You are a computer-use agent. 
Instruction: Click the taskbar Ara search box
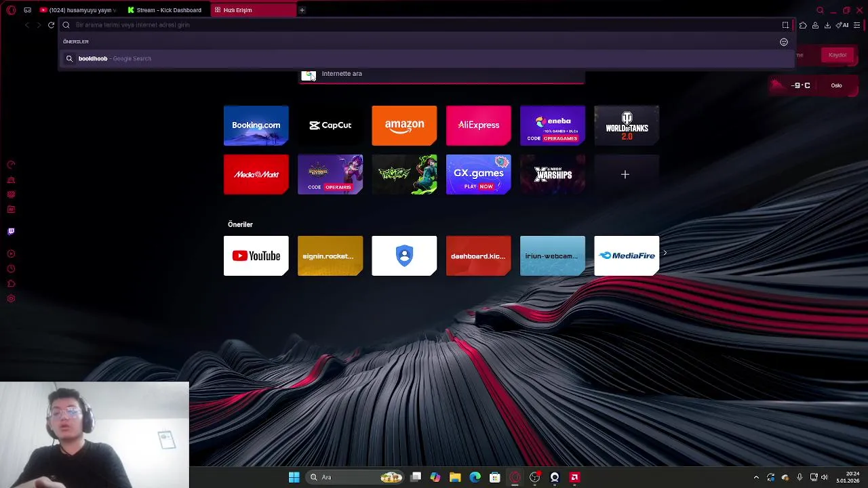point(355,477)
